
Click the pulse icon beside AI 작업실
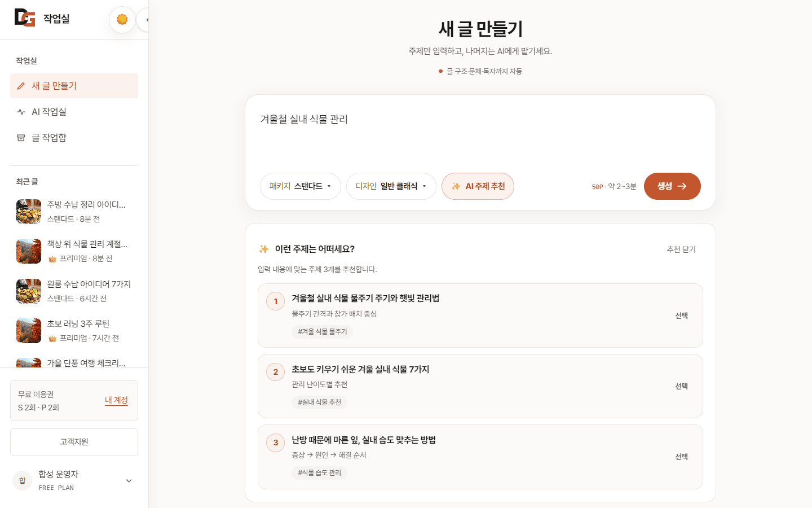pos(21,112)
